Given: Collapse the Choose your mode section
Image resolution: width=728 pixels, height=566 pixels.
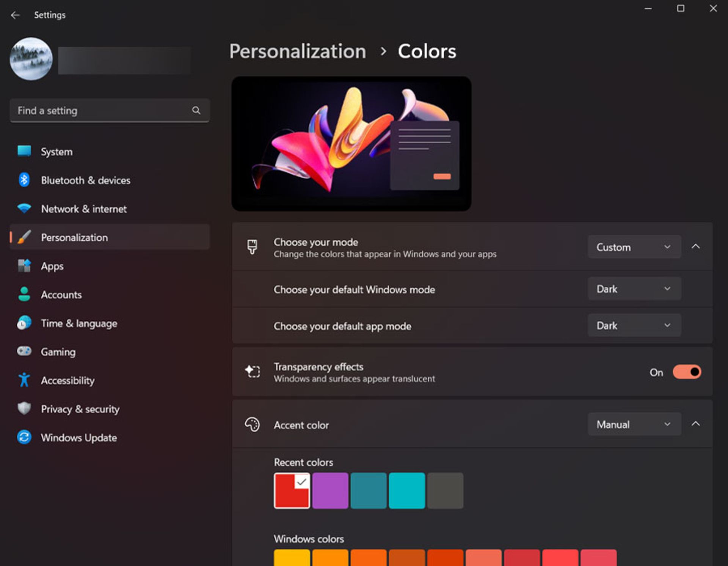Looking at the screenshot, I should (x=695, y=247).
